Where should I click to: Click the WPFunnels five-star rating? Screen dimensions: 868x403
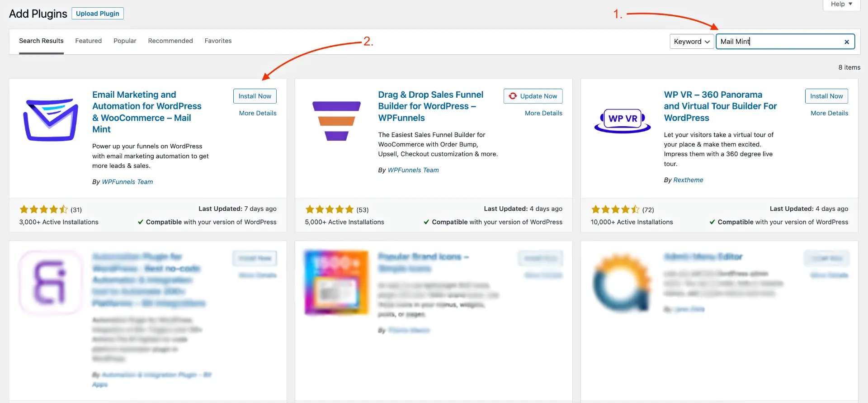click(329, 209)
